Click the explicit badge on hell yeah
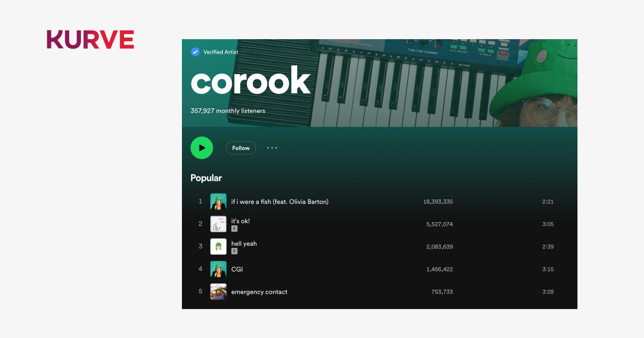 (234, 251)
